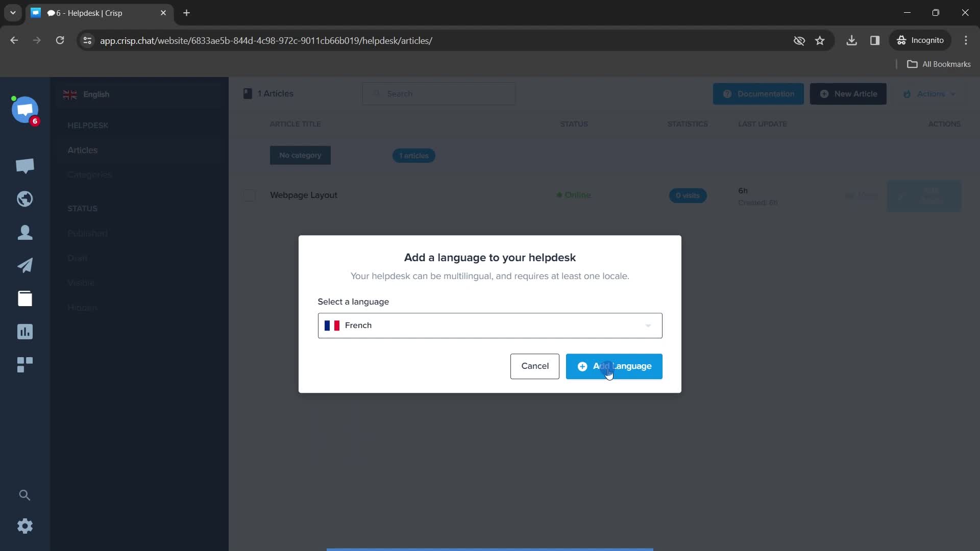This screenshot has height=551, width=980.
Task: Open the conversations icon in sidebar
Action: pos(25,165)
